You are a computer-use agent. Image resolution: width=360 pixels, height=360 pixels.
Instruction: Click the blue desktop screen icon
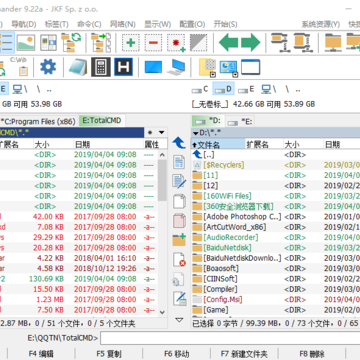(153, 67)
